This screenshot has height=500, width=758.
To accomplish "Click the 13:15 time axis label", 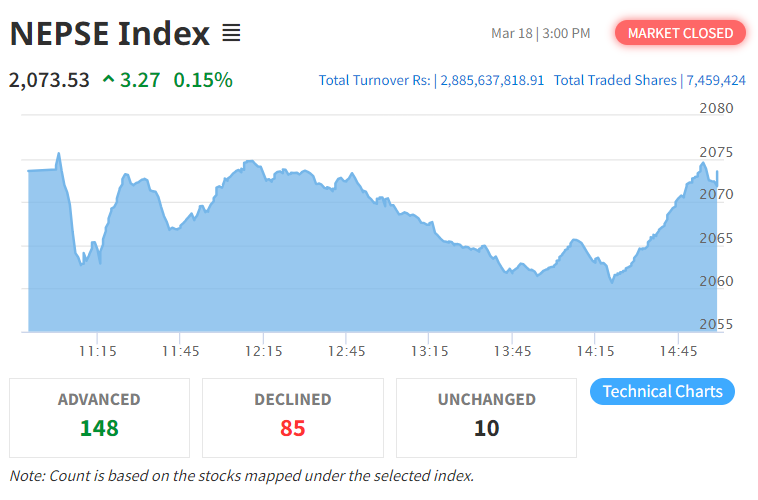I will pos(429,351).
